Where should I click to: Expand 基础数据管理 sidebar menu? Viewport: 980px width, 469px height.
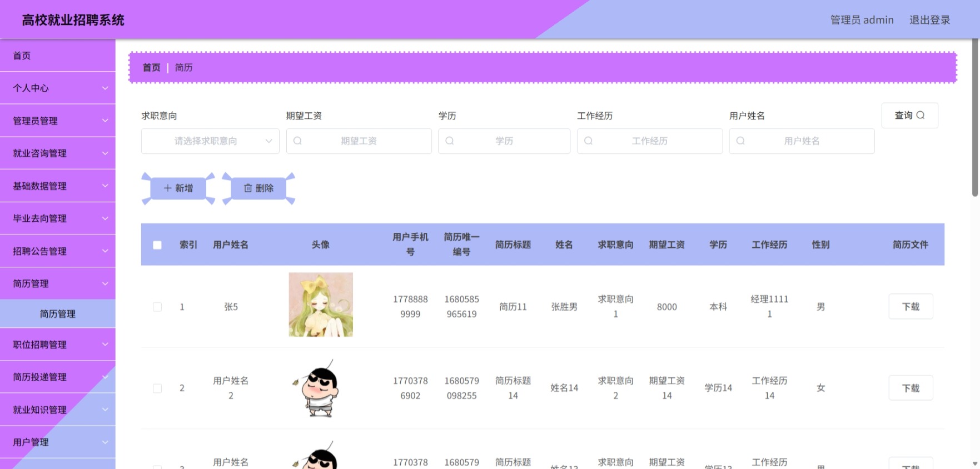[x=58, y=186]
